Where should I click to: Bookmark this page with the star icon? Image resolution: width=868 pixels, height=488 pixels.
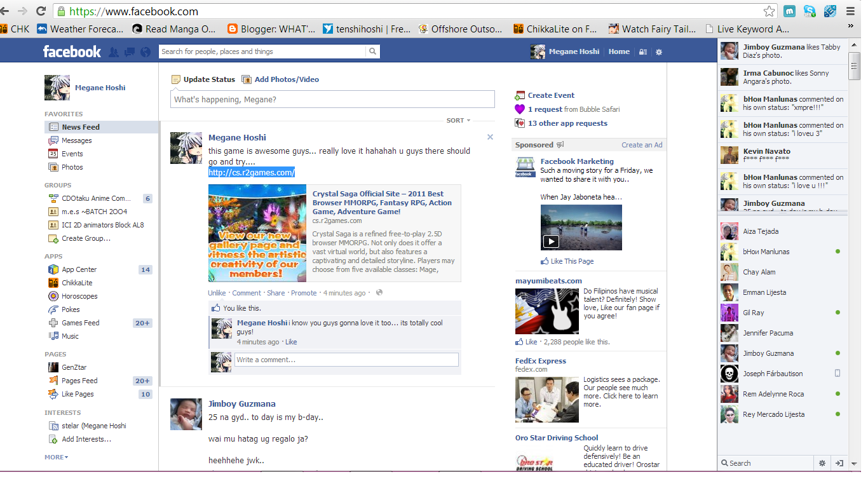pos(769,11)
